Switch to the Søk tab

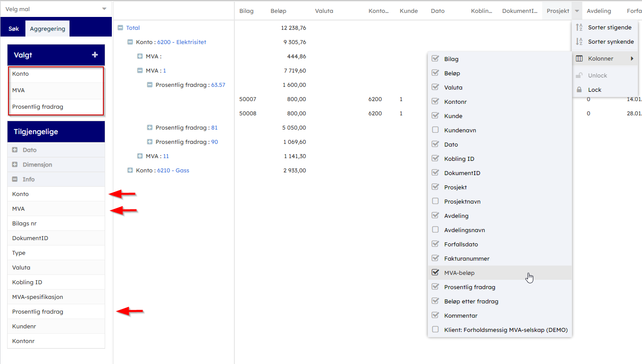point(14,29)
